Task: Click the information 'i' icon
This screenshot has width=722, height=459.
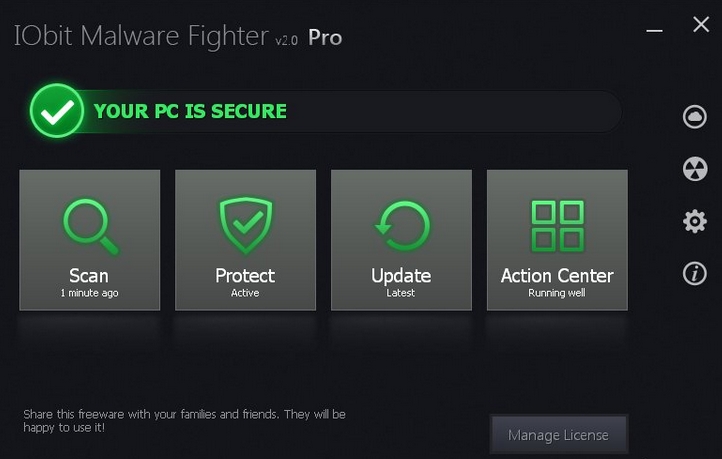Action: point(694,274)
